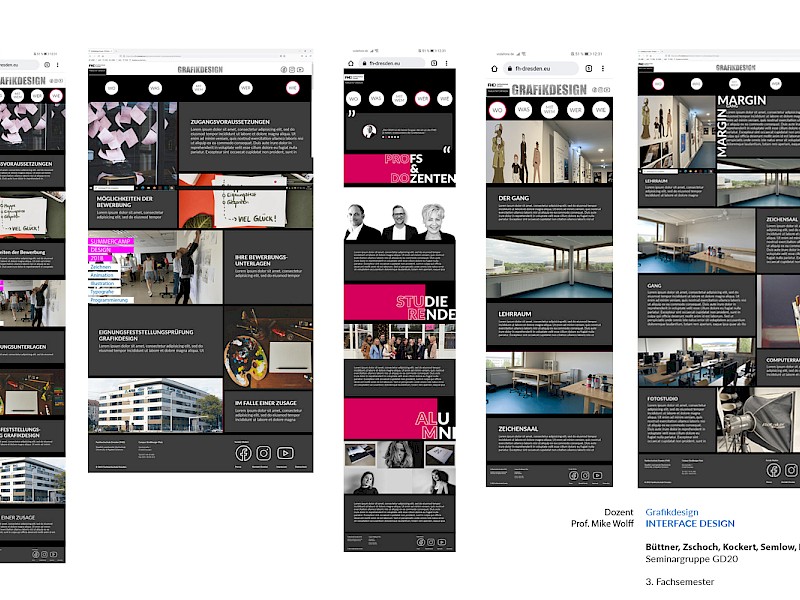This screenshot has height=600, width=800.
Task: Open Instagram icon in Profs & Dozenten mockup footer
Action: tap(431, 542)
